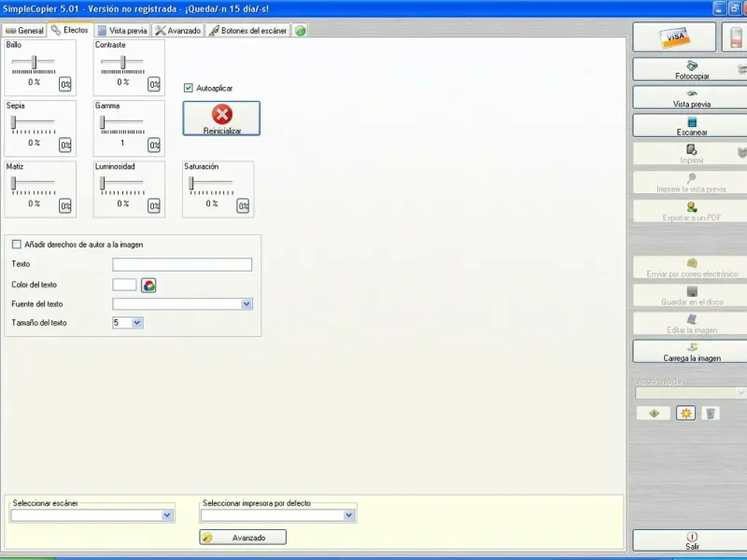Open the Avanzado tab
Screen dimensions: 747x560
tap(178, 31)
